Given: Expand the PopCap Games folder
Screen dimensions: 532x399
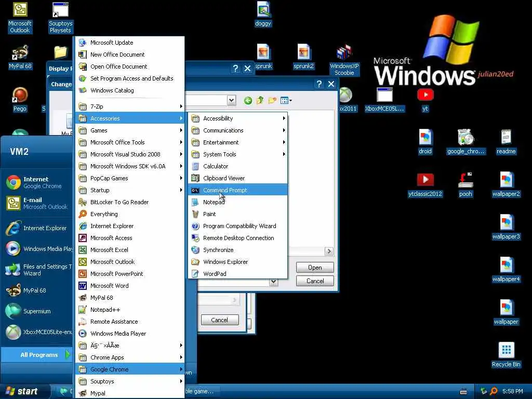Looking at the screenshot, I should (130, 178).
